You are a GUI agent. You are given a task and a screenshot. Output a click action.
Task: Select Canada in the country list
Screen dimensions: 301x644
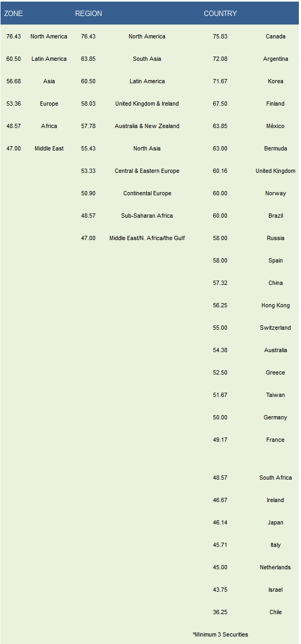pyautogui.click(x=275, y=36)
